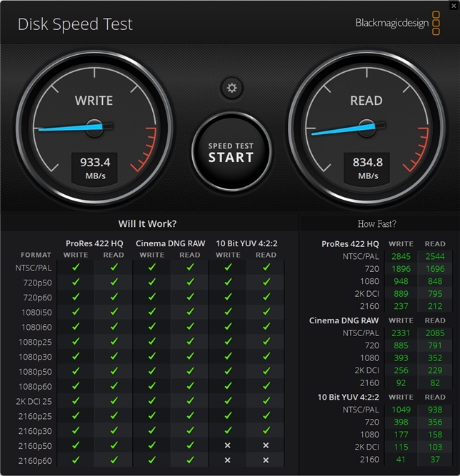
Task: Click the 2160p50 10 Bit YUV write X mark
Action: (x=227, y=445)
